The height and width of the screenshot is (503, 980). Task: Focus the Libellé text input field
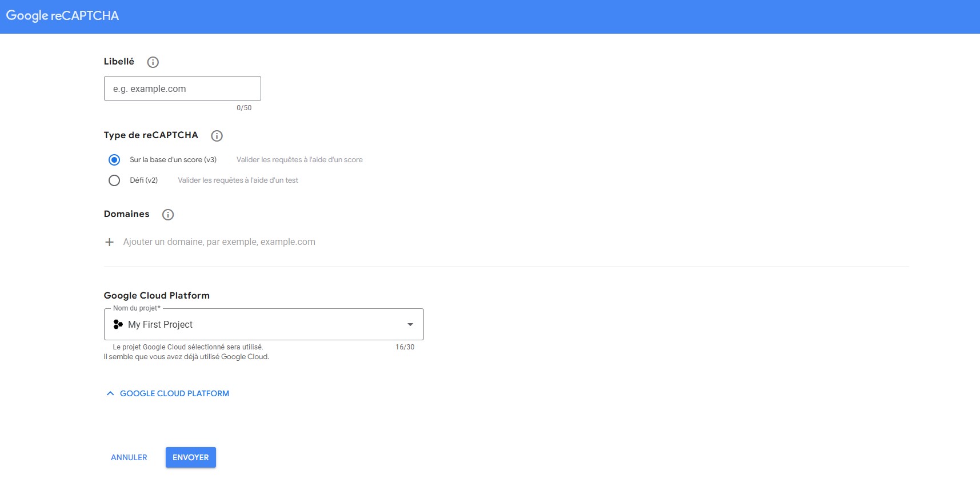pyautogui.click(x=182, y=88)
